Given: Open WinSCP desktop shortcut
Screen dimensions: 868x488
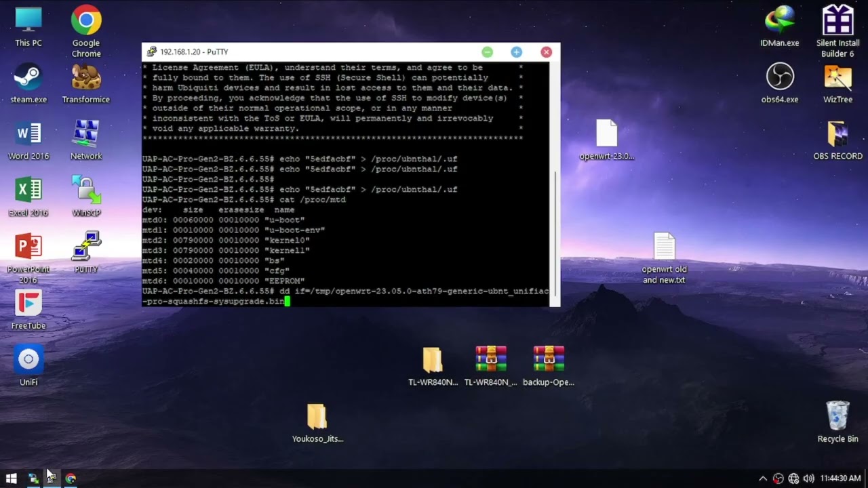Looking at the screenshot, I should point(86,197).
